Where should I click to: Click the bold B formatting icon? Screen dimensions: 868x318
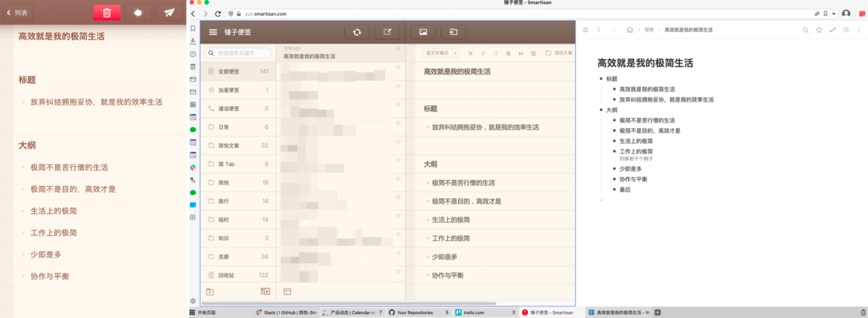tap(508, 54)
